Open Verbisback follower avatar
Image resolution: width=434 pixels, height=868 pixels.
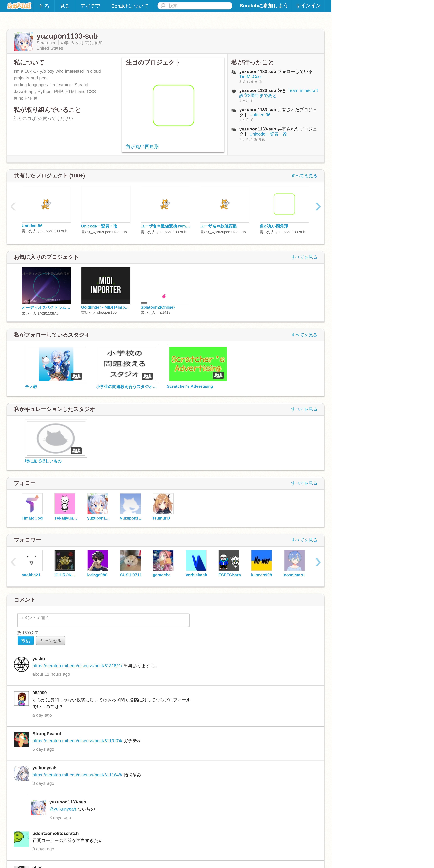coord(196,560)
